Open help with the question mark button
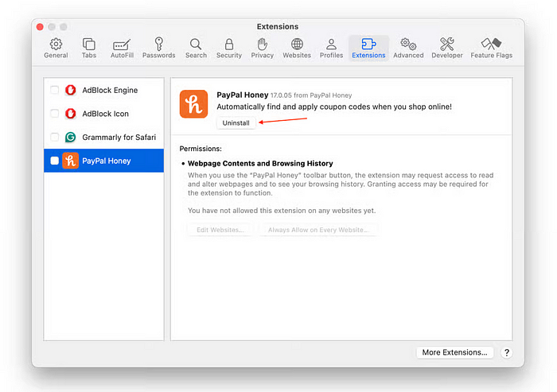 (507, 352)
